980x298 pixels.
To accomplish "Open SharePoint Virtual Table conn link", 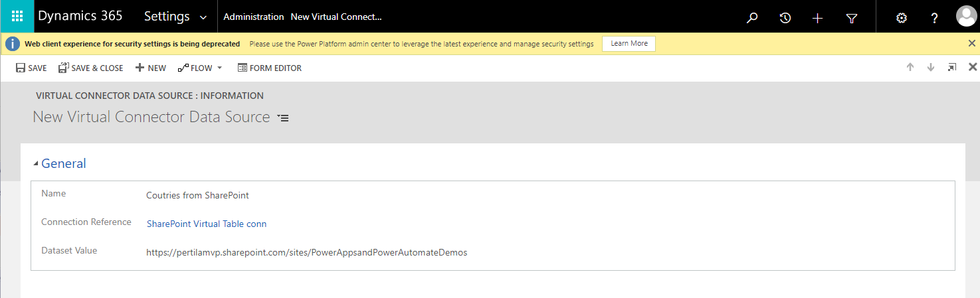I will coord(206,224).
